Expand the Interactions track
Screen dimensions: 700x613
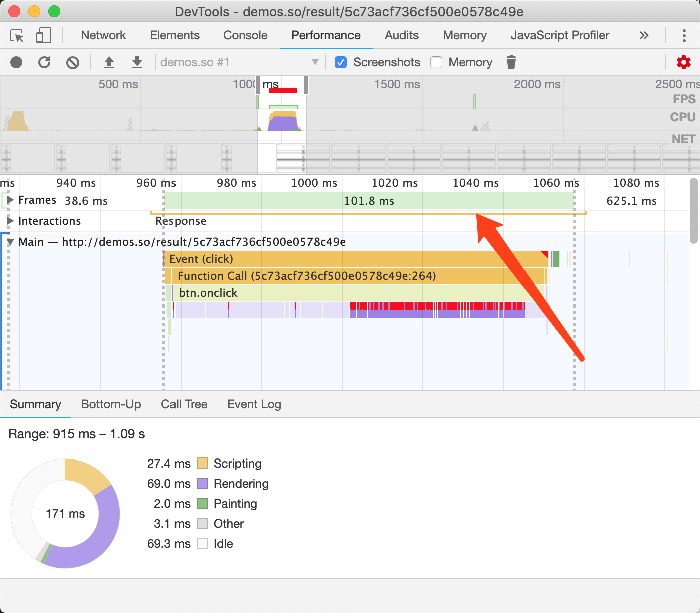click(x=10, y=221)
